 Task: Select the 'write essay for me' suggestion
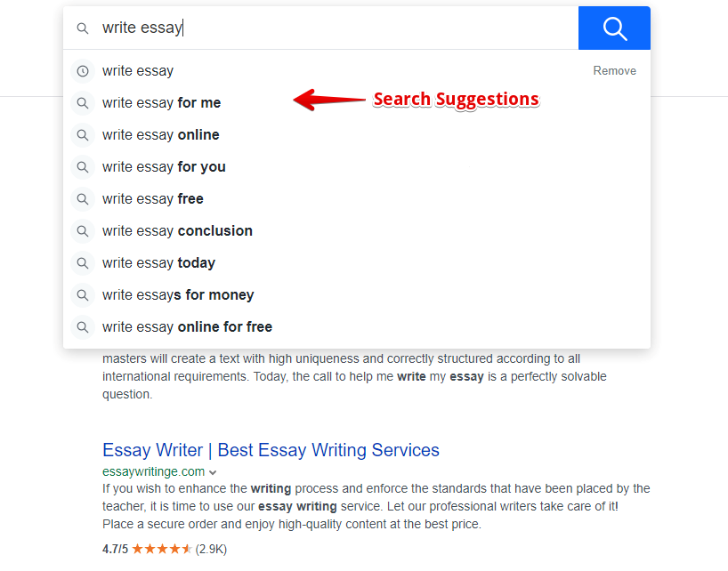pyautogui.click(x=161, y=103)
